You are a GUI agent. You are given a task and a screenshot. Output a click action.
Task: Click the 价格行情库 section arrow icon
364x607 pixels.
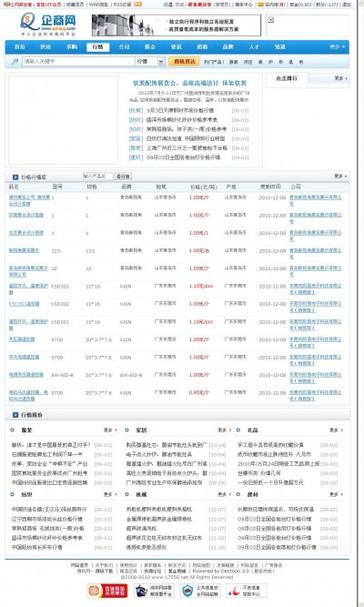click(15, 177)
